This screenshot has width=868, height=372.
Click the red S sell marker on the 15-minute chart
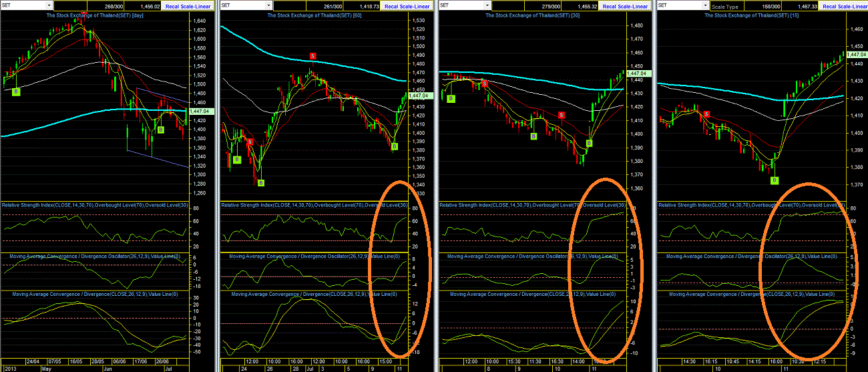click(x=708, y=114)
